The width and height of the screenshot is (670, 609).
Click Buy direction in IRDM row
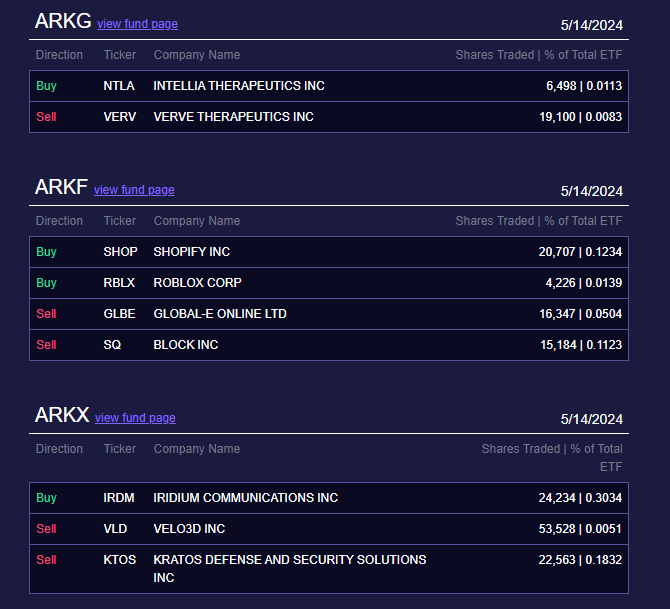47,498
